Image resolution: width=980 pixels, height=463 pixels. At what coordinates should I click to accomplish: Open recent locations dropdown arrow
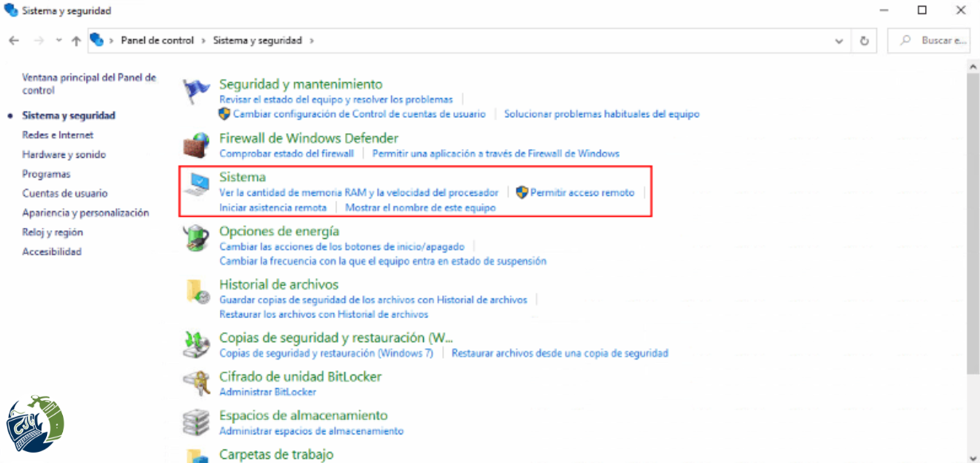pyautogui.click(x=59, y=40)
